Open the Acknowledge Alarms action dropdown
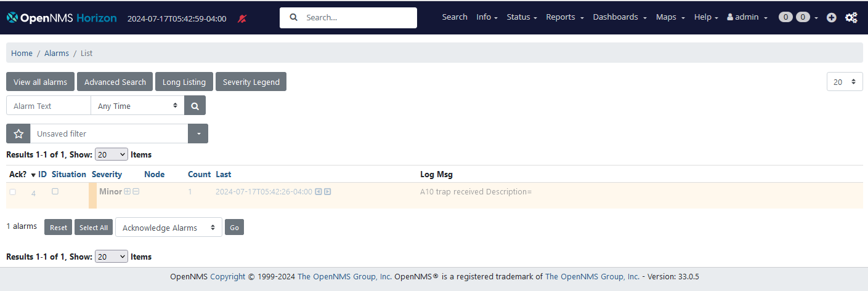The width and height of the screenshot is (868, 291). click(x=168, y=228)
